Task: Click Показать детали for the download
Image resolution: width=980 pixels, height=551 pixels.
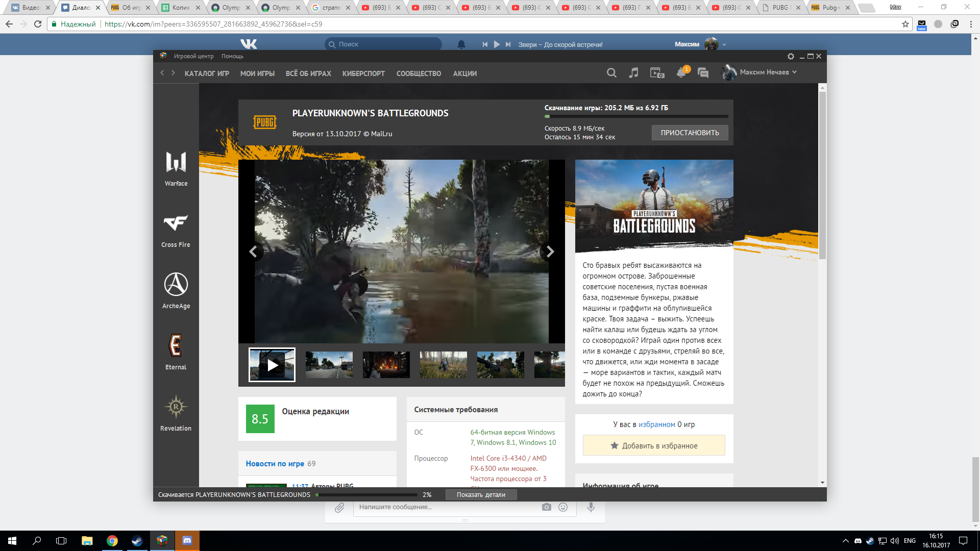Action: click(x=481, y=494)
